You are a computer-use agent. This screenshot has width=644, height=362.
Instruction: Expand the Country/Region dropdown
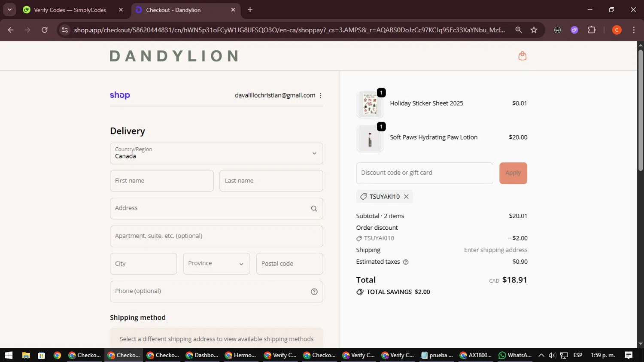216,153
